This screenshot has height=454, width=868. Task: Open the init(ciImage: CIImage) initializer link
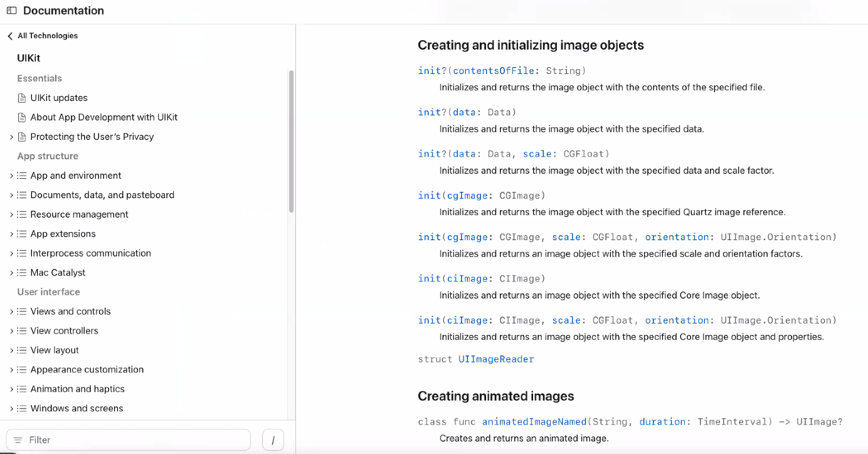[482, 278]
